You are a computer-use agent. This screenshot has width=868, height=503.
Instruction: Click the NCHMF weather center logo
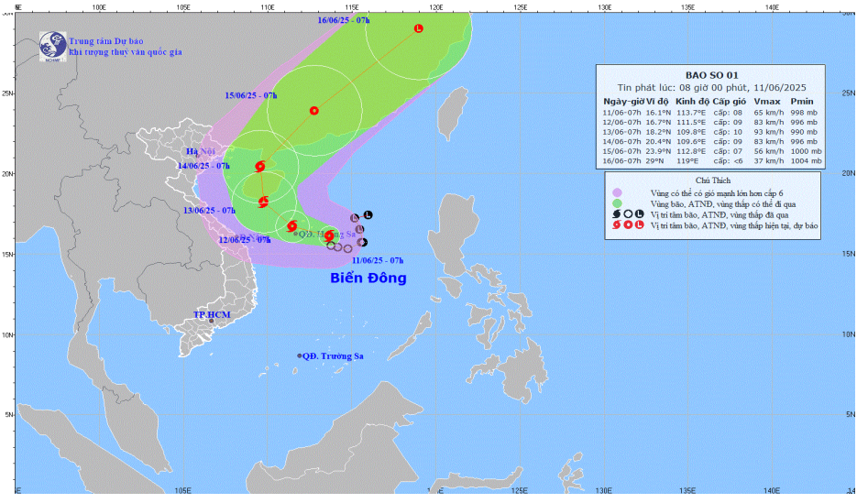pos(53,46)
